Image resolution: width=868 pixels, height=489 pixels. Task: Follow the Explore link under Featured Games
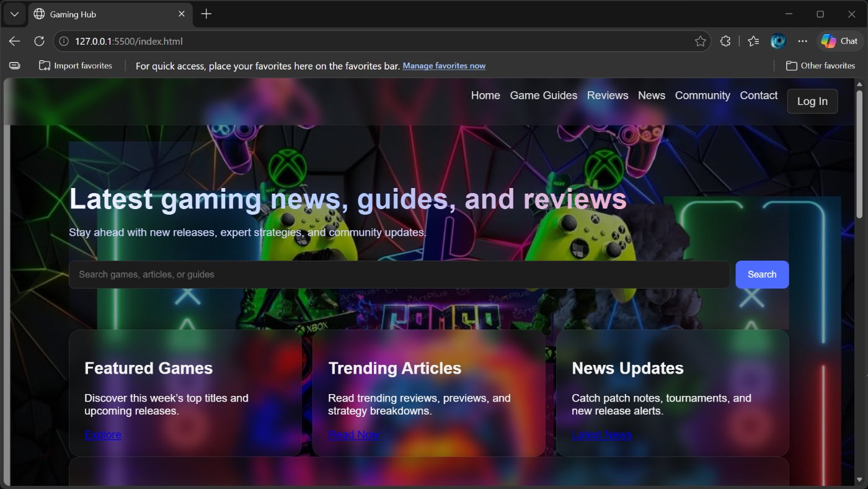point(103,434)
